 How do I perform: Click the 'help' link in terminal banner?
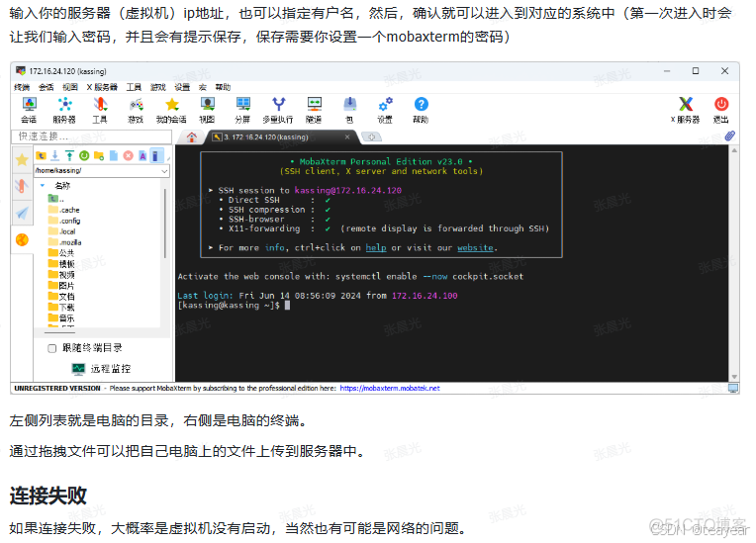376,247
